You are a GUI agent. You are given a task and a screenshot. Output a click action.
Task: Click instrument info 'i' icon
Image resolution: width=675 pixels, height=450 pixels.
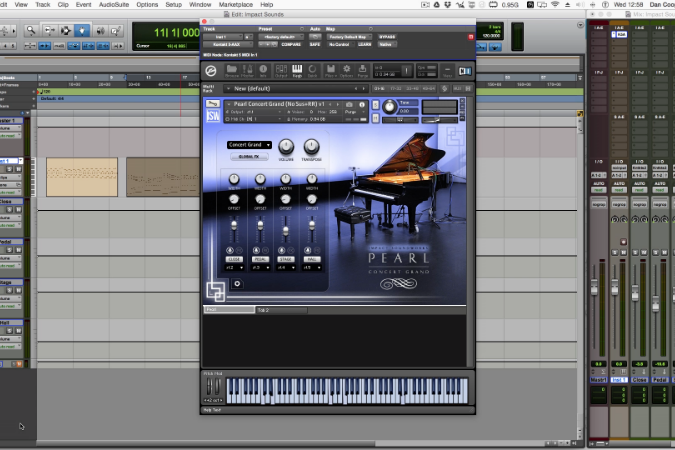(x=362, y=104)
